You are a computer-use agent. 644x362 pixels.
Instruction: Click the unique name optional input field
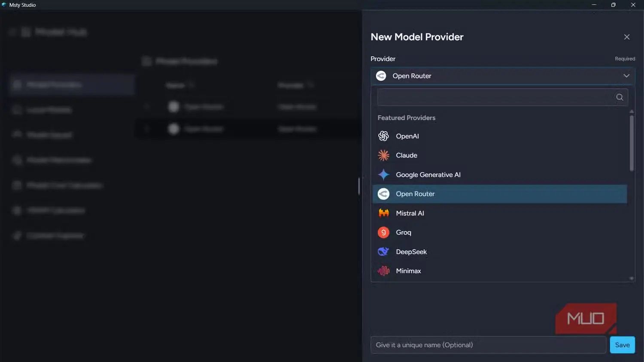tap(488, 345)
